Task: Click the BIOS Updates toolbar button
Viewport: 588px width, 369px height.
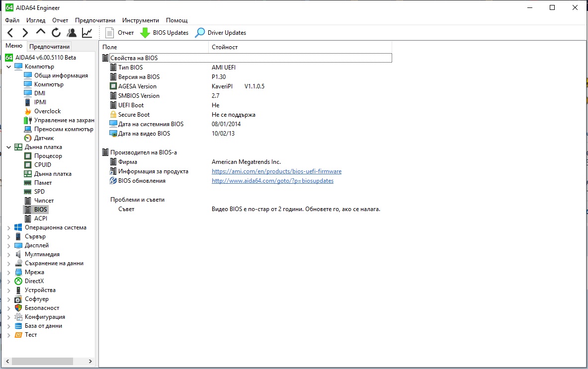Action: click(164, 33)
